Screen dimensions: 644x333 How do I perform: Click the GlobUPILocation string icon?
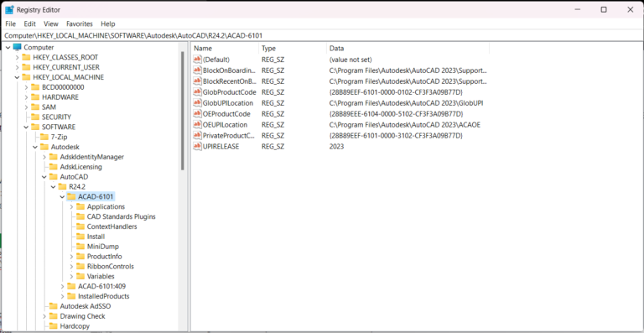click(x=198, y=103)
